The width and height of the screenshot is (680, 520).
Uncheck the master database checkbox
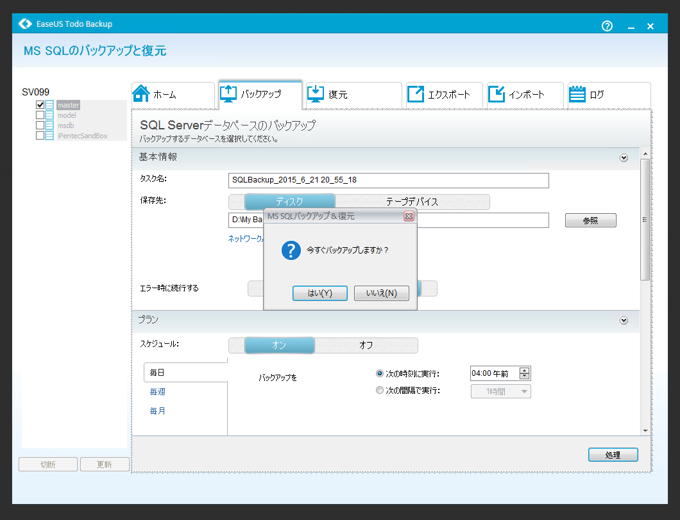tap(40, 105)
